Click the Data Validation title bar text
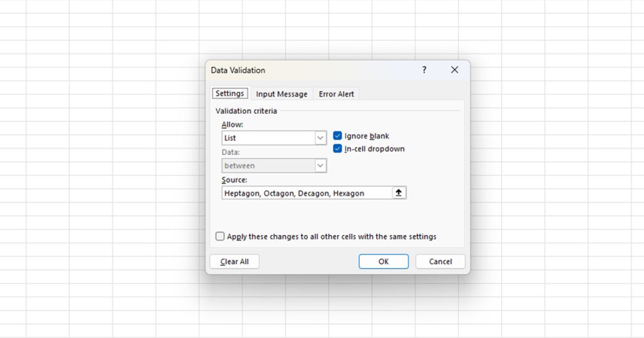The image size is (644, 338). 238,70
